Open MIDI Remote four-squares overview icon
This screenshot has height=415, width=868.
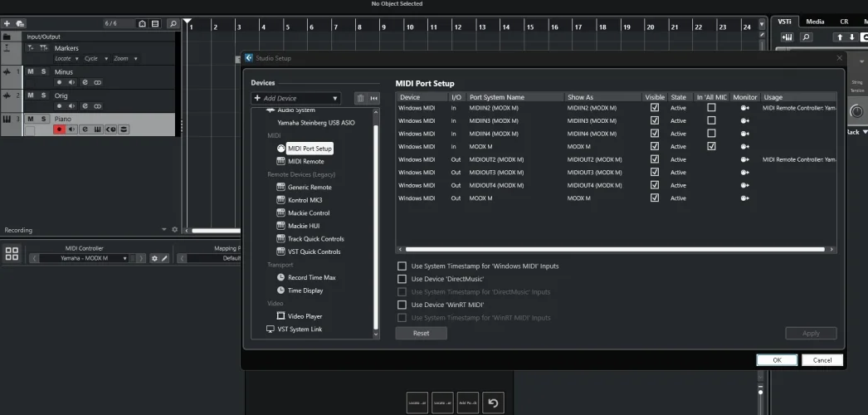pyautogui.click(x=12, y=254)
